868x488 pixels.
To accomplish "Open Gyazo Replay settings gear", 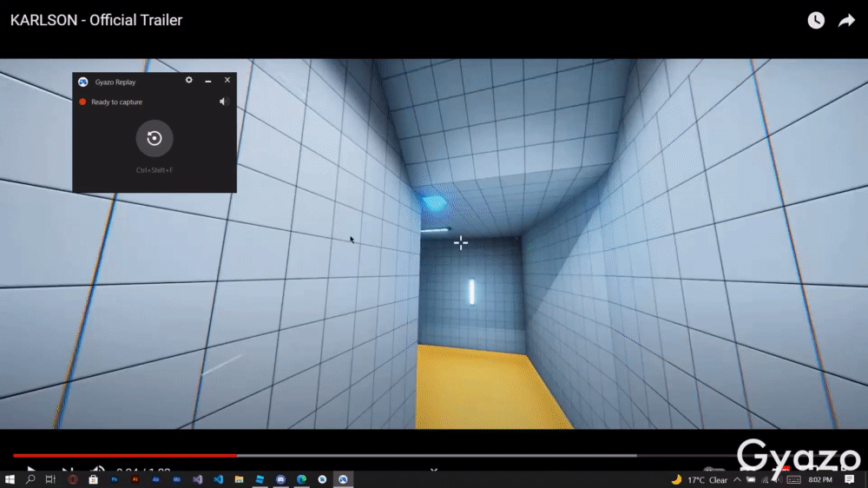I will tap(188, 80).
